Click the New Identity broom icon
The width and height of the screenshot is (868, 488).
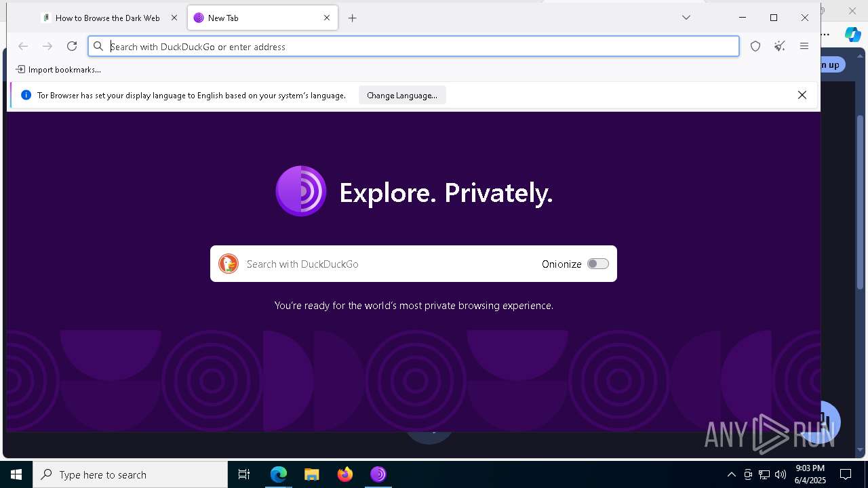point(780,46)
